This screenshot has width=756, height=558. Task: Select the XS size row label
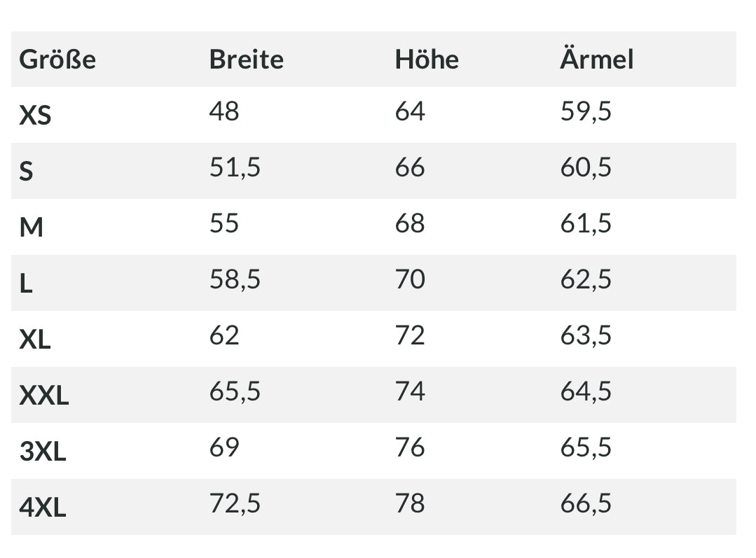(35, 116)
